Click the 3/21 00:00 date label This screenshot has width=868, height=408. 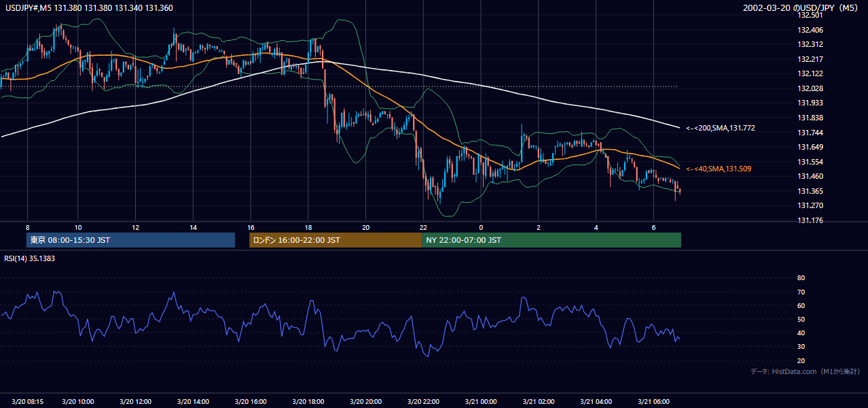click(481, 401)
